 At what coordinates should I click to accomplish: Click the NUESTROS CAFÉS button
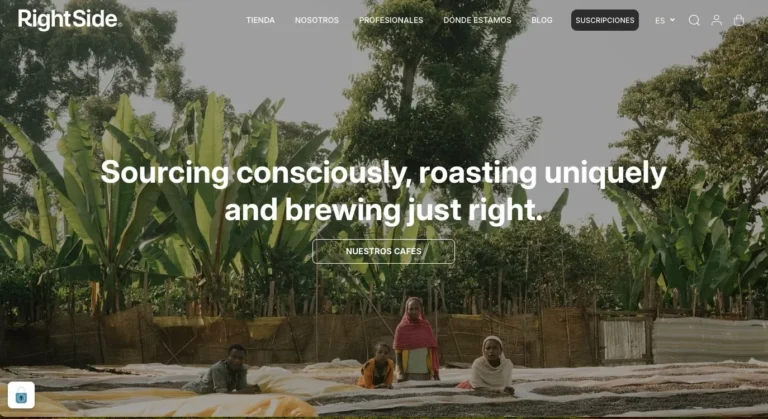click(383, 251)
